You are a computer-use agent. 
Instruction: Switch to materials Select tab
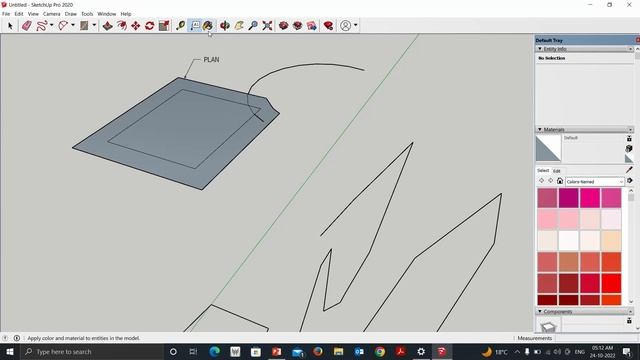point(543,171)
